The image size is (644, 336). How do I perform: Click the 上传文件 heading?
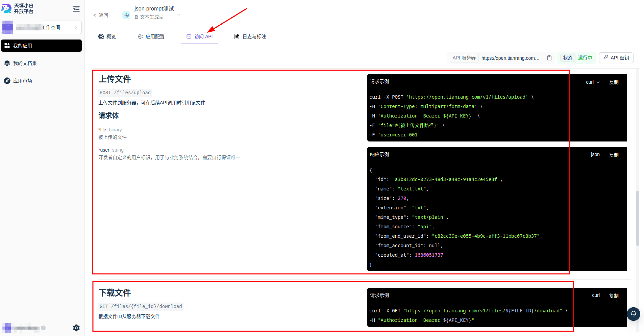(x=115, y=79)
